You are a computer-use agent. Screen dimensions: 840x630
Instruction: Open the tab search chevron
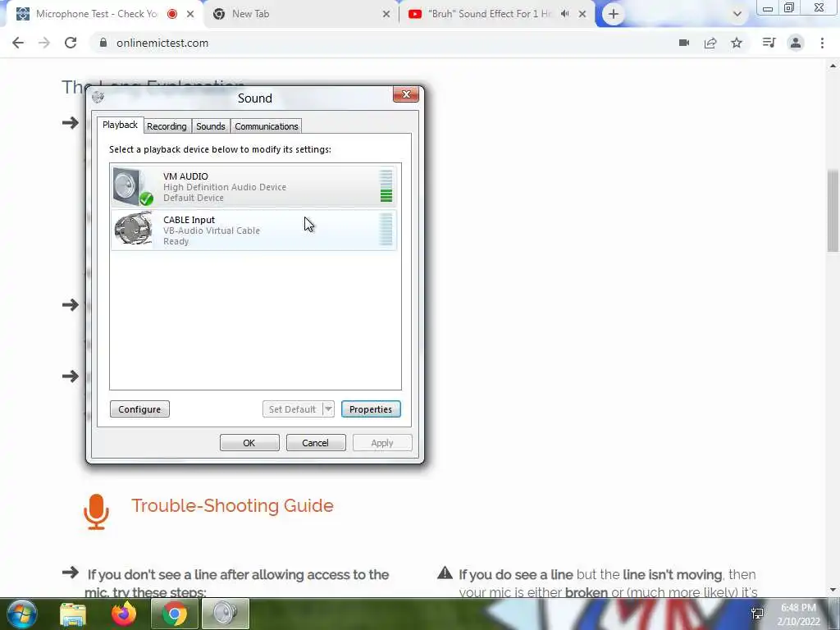(737, 14)
